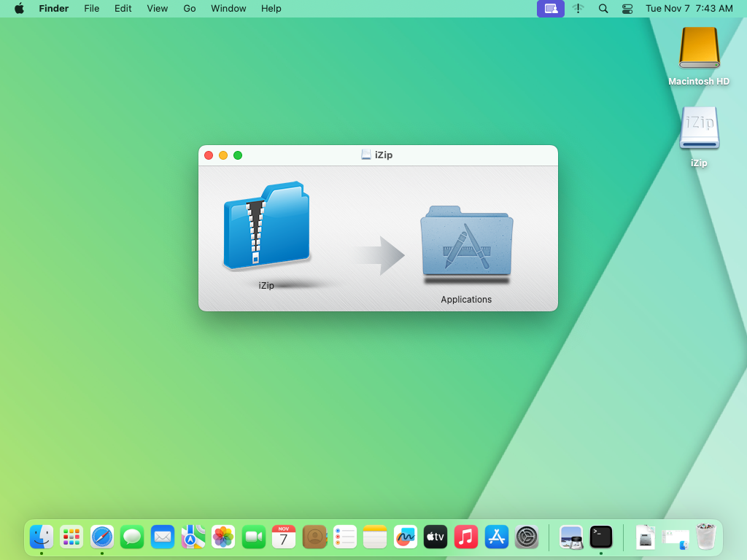Open App Store from the Dock
Screen dimensions: 747x560
[x=496, y=537]
